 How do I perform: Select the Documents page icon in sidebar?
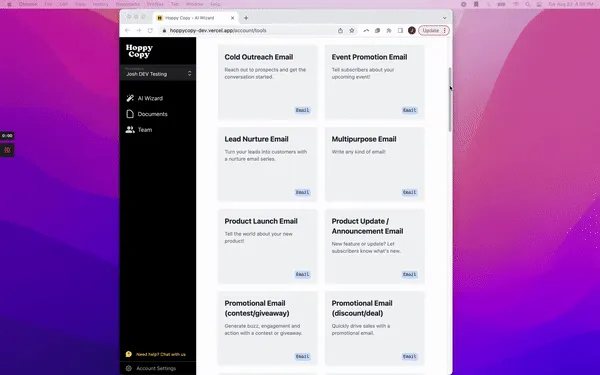[130, 114]
